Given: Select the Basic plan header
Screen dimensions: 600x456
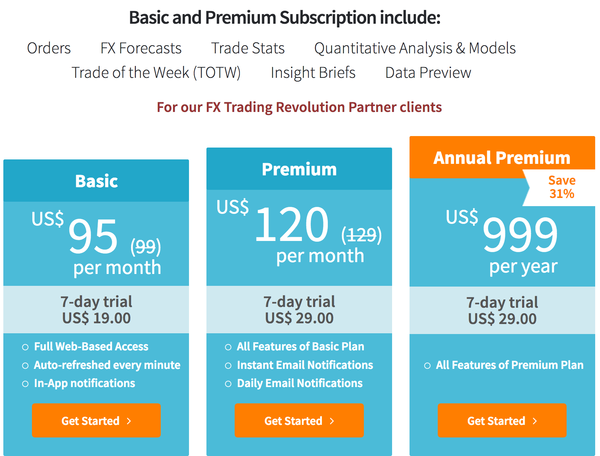Looking at the screenshot, I should pyautogui.click(x=96, y=181).
